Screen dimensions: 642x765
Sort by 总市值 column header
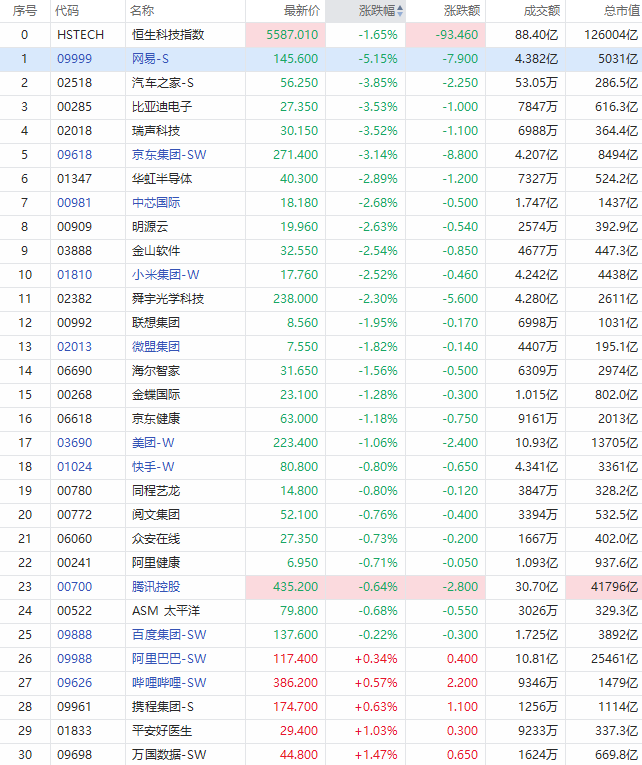click(x=621, y=11)
